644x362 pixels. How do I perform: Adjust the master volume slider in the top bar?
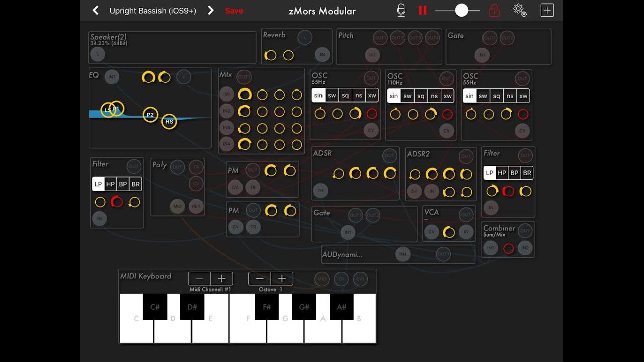click(458, 10)
